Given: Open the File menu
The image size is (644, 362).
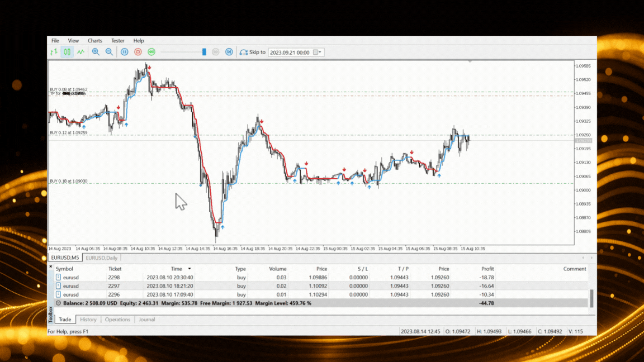Looking at the screenshot, I should pyautogui.click(x=55, y=41).
